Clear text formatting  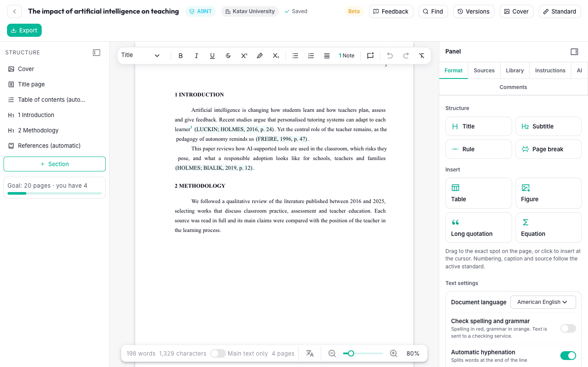coord(422,56)
